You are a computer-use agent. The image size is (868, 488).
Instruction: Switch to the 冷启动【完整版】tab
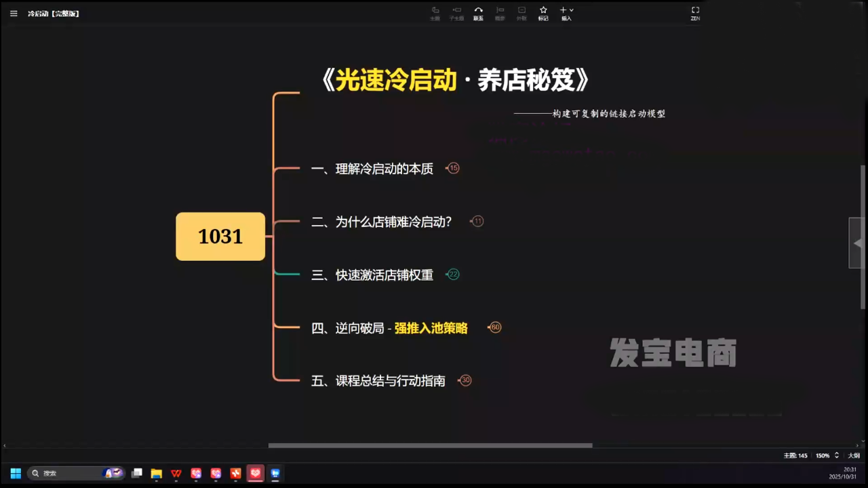[54, 13]
